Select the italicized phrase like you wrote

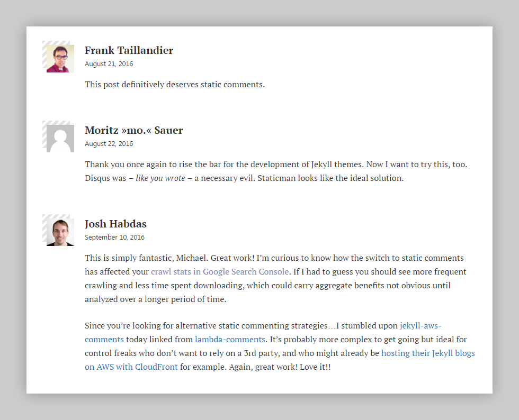[x=160, y=178]
